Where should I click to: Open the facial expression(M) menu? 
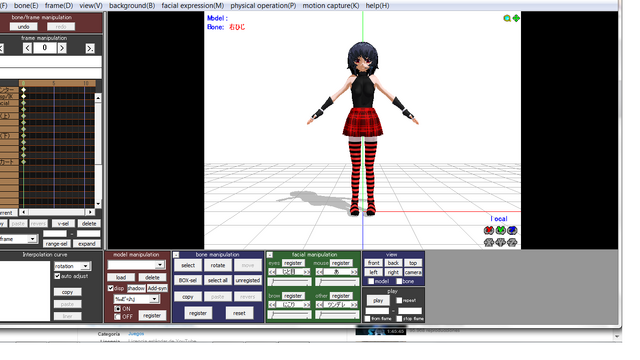[193, 6]
